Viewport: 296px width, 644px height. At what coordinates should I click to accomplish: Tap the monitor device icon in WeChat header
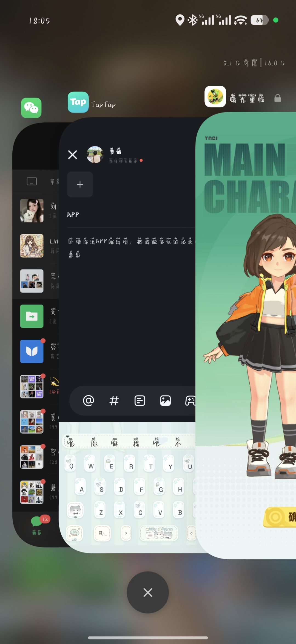coord(32,181)
